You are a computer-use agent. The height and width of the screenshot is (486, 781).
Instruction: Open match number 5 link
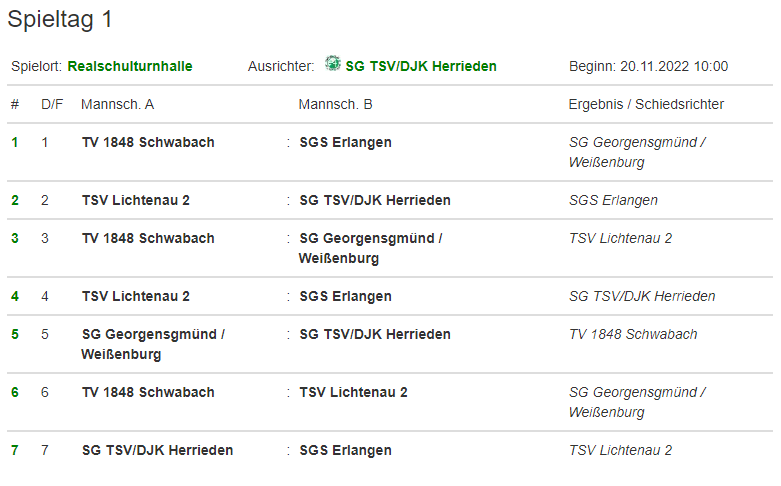(15, 334)
